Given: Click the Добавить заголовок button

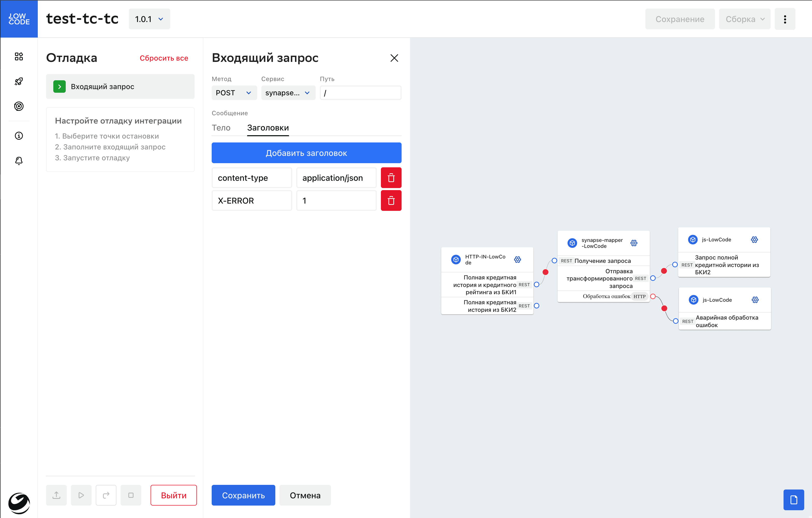Looking at the screenshot, I should coord(306,153).
